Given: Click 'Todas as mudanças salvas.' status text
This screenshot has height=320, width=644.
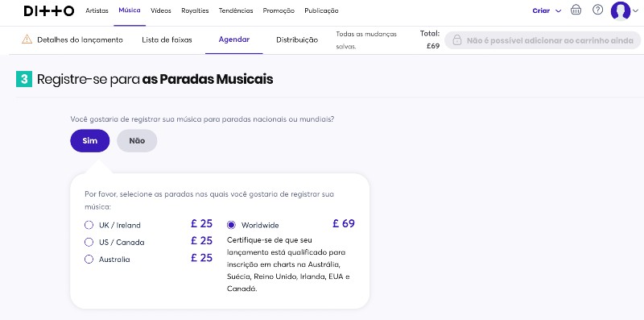Looking at the screenshot, I should point(366,40).
